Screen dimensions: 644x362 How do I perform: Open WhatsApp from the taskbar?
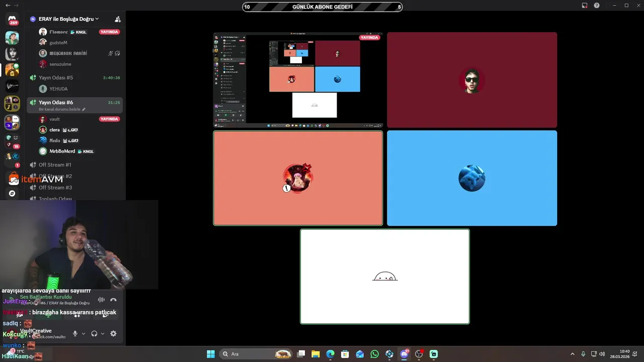374,354
